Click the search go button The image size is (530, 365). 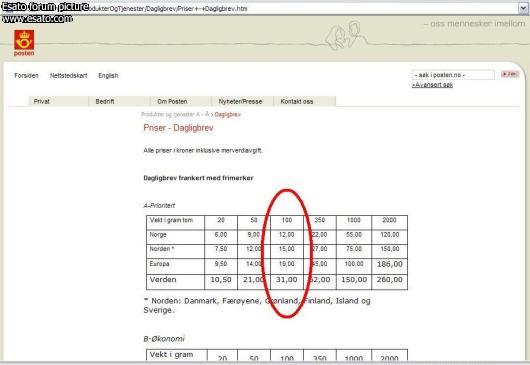510,74
